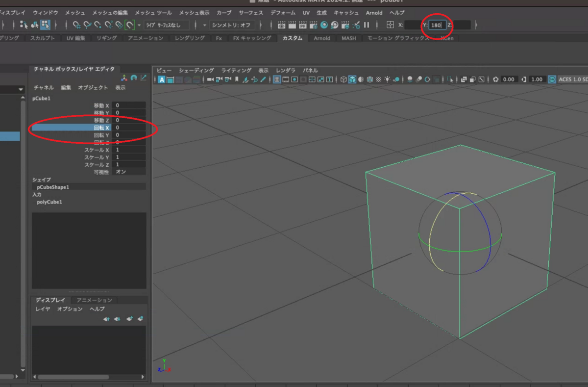
Task: Open the live surface dropdown arrow
Action: point(139,25)
